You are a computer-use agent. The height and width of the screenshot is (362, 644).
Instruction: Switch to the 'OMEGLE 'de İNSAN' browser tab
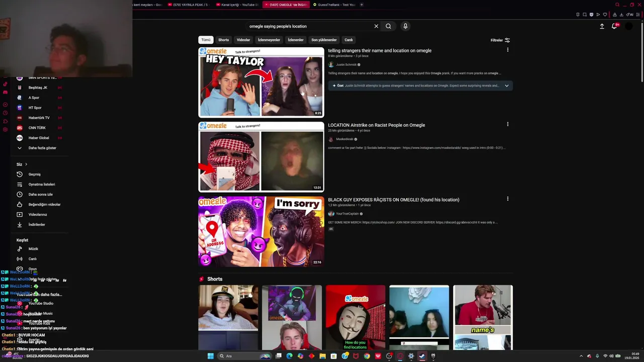(286, 5)
